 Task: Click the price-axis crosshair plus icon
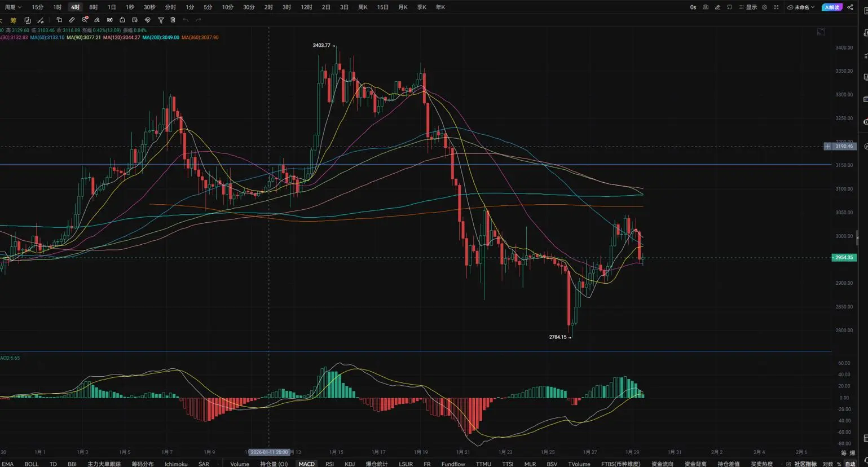click(827, 147)
